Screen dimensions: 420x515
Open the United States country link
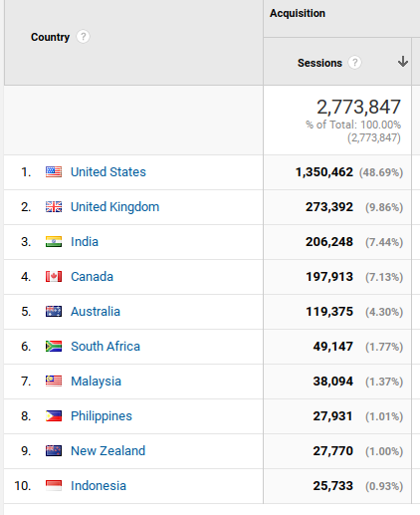(108, 172)
